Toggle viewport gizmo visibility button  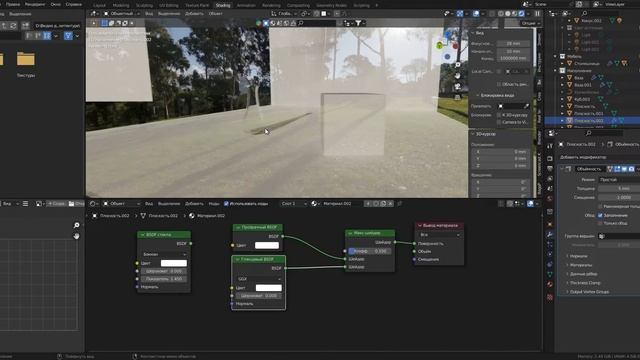coord(460,13)
